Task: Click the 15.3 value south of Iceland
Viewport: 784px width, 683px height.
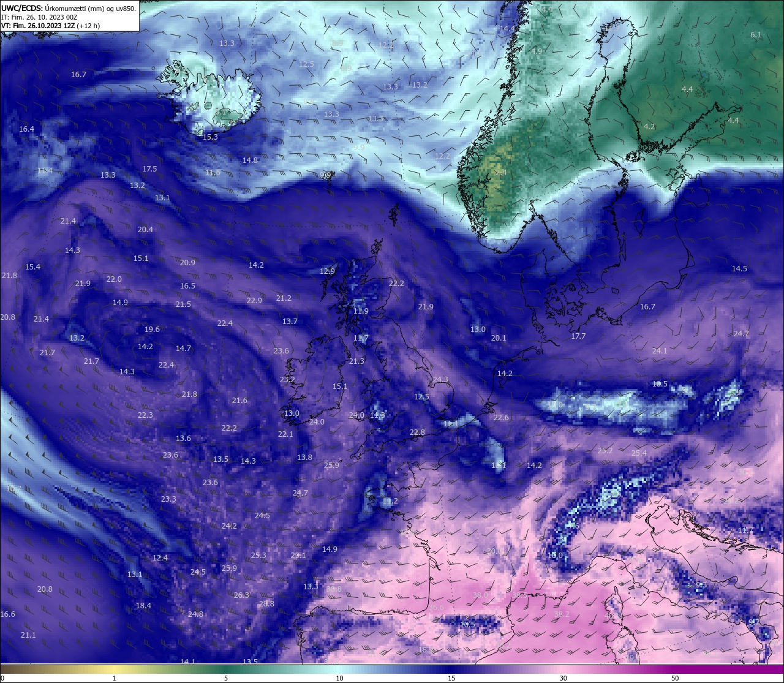Action: (210, 137)
